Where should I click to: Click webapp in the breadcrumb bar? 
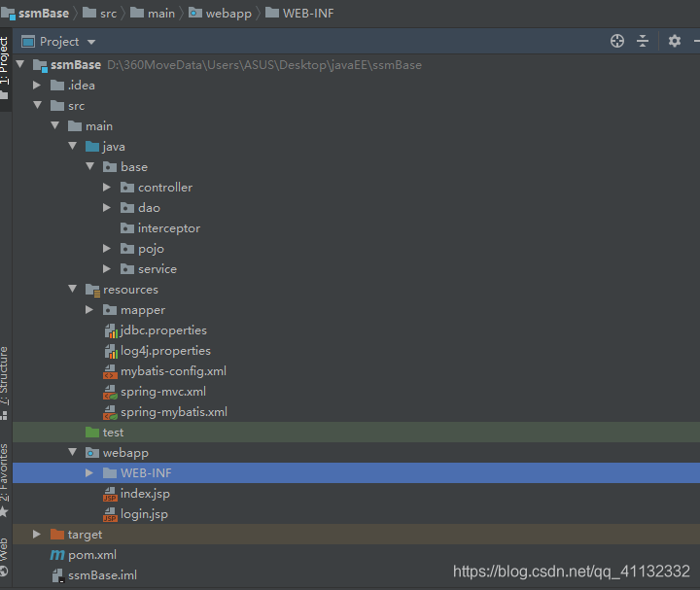click(x=228, y=14)
